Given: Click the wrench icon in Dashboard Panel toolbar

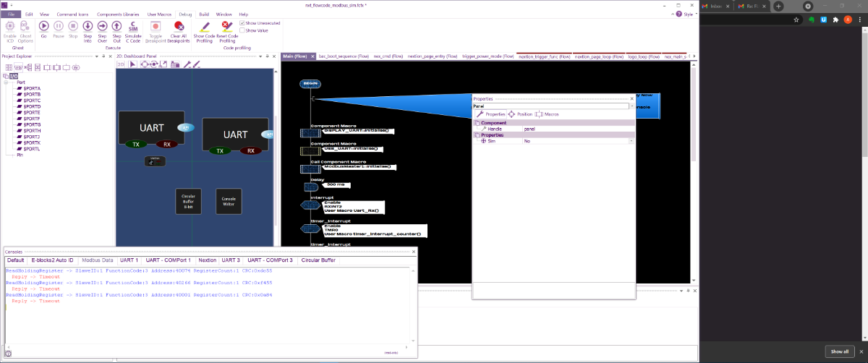Looking at the screenshot, I should pos(186,65).
